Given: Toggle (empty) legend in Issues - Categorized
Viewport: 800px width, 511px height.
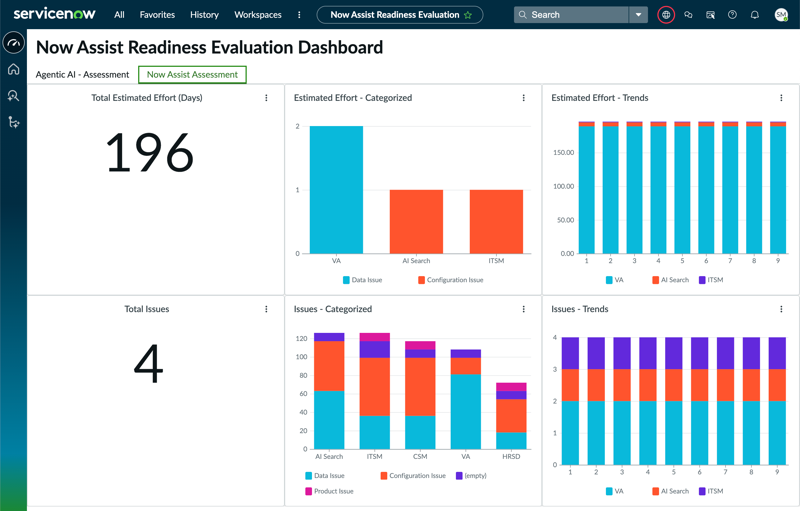Looking at the screenshot, I should click(x=471, y=476).
